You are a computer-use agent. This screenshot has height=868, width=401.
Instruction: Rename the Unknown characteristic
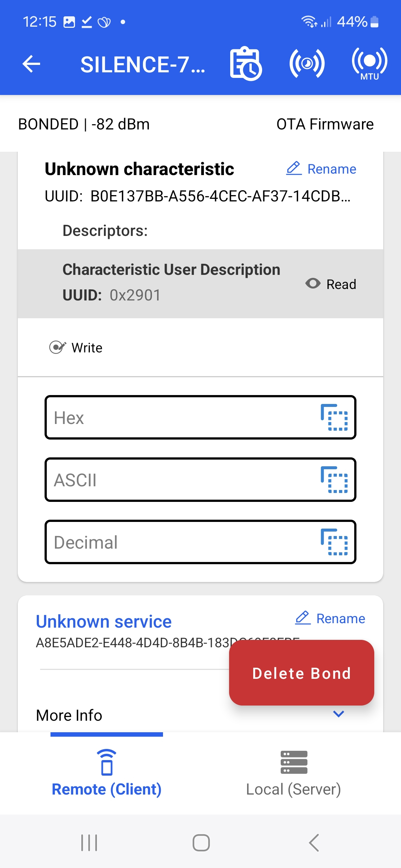pyautogui.click(x=322, y=169)
